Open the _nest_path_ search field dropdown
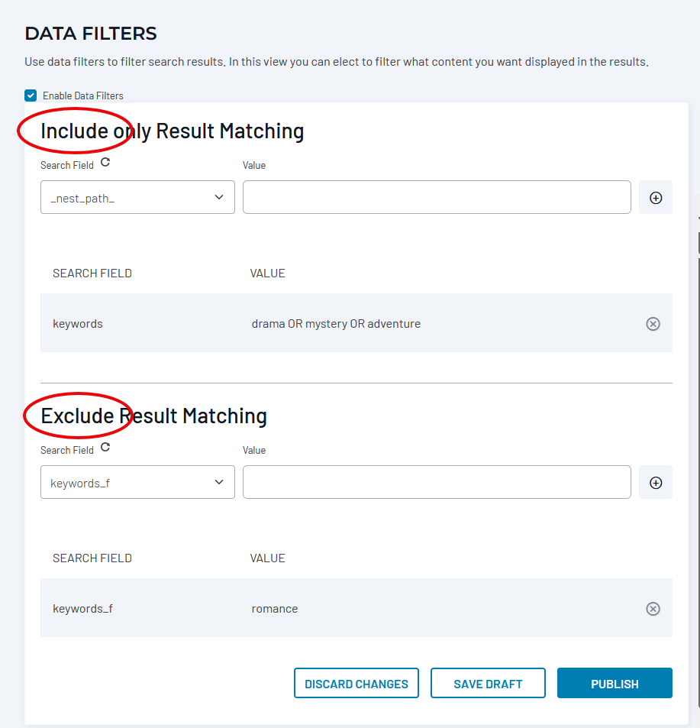 (x=137, y=198)
